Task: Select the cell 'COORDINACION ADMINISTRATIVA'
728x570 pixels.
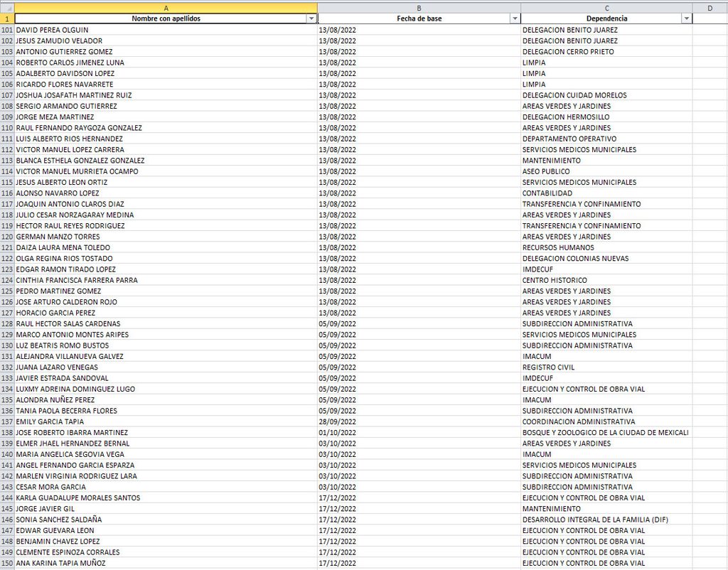Action: [606, 421]
